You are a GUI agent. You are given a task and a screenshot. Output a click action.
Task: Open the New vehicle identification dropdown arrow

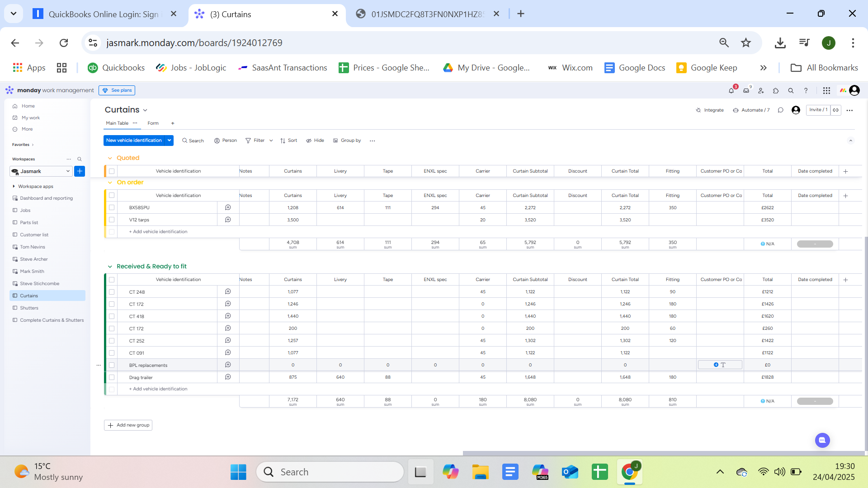pos(169,141)
